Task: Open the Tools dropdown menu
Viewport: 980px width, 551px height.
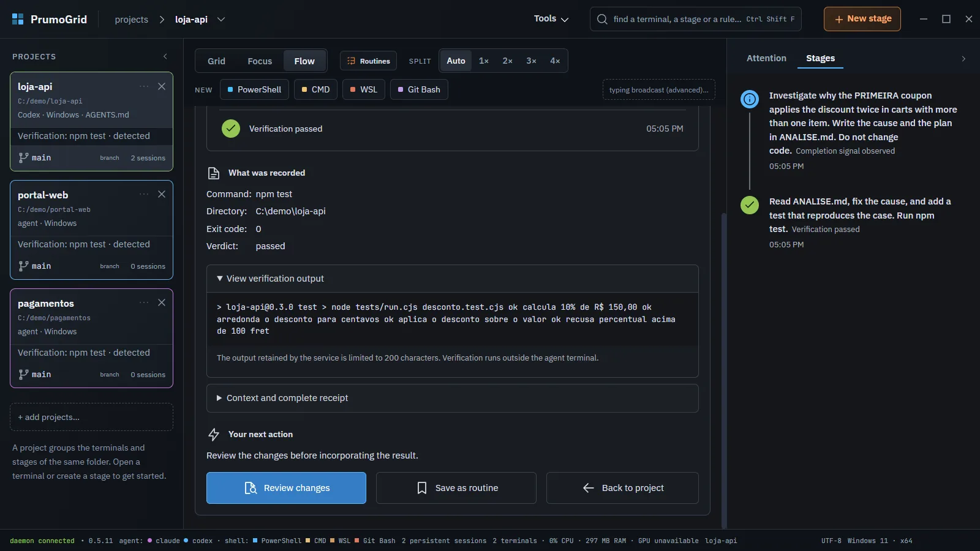Action: [x=551, y=19]
